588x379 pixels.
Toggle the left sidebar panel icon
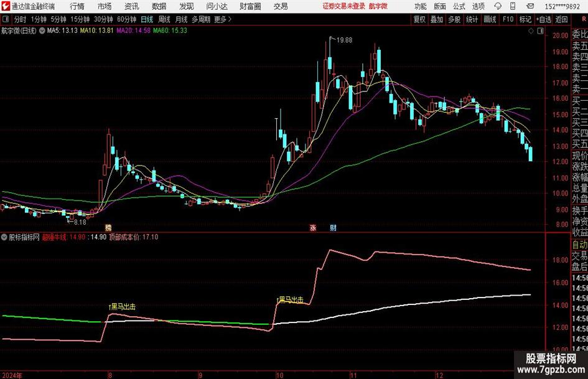pos(5,19)
